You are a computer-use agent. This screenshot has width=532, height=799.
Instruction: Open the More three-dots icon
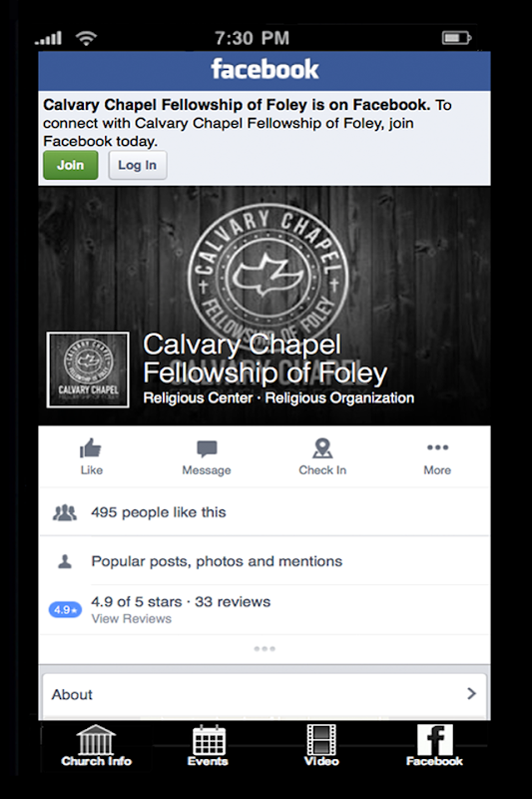(x=437, y=447)
